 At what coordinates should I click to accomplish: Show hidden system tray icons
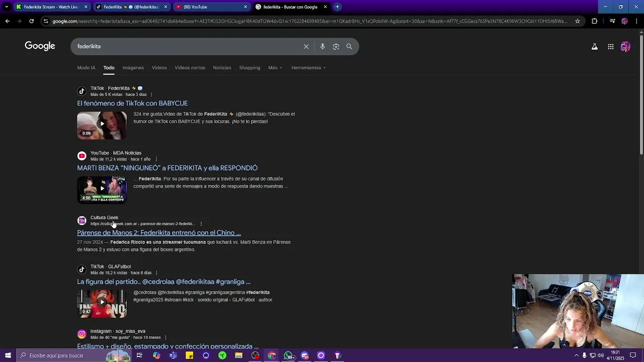[576, 355]
